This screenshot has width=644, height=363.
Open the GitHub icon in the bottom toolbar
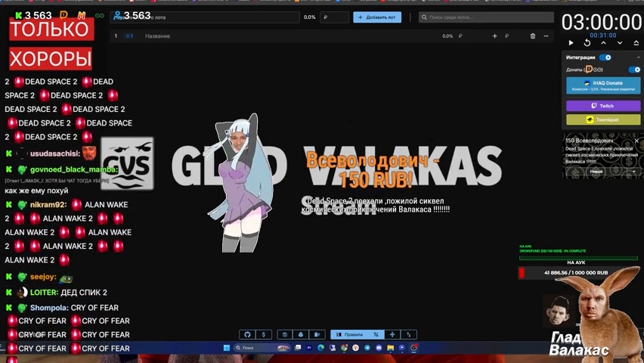[247, 334]
